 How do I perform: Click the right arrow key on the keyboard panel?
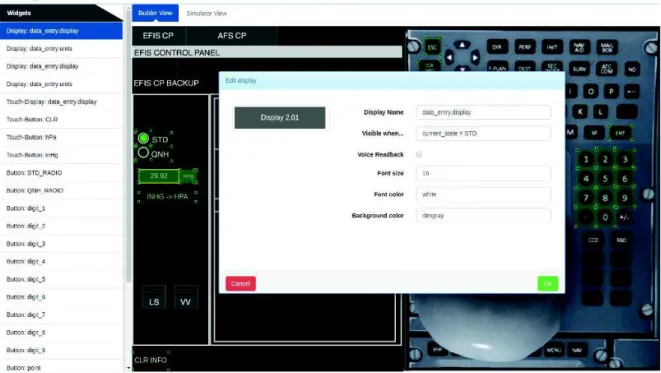click(475, 57)
